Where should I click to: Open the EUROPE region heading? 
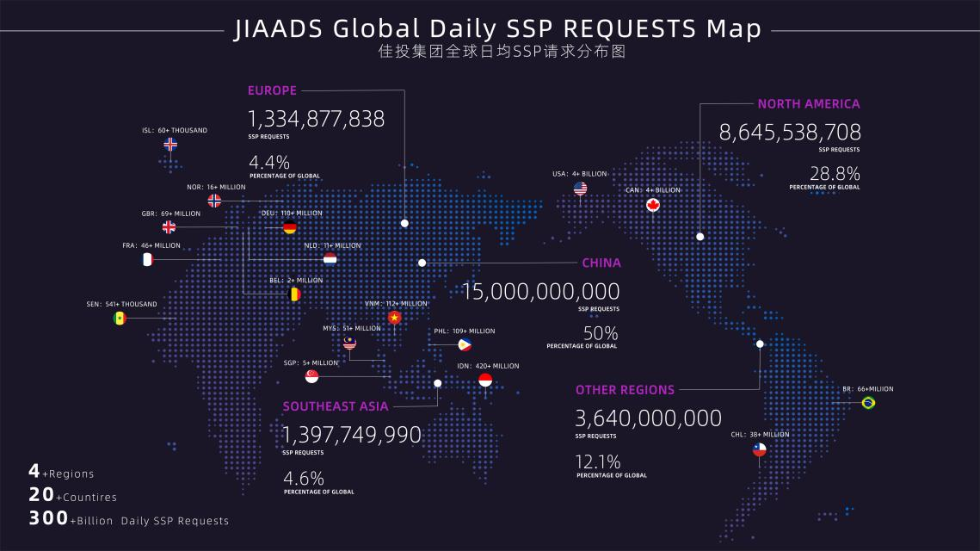click(x=272, y=90)
